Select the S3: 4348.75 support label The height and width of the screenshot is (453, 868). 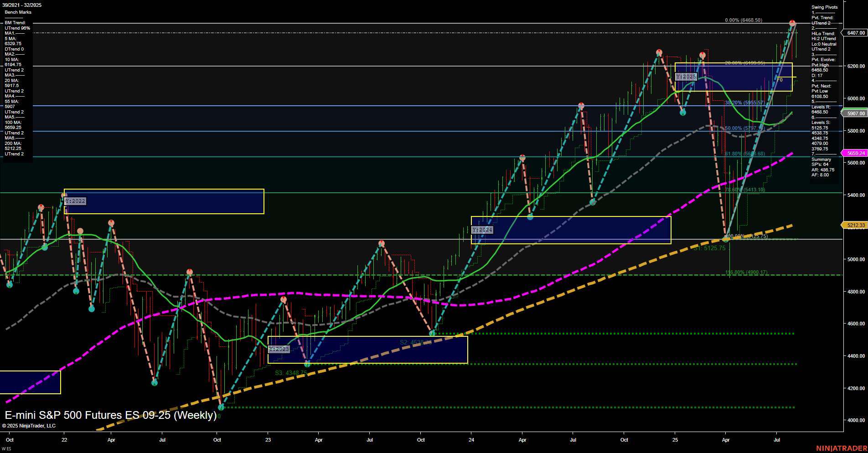(x=291, y=373)
